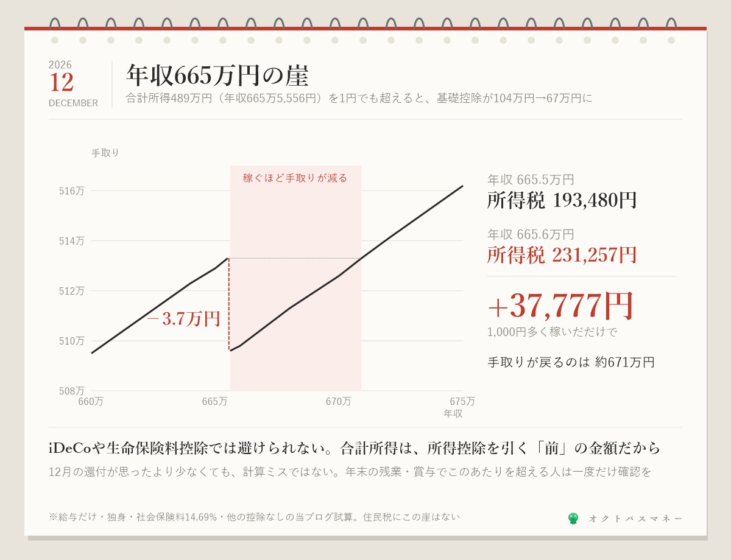Click the subtitle starting 合計所得489万円
The width and height of the screenshot is (731, 560).
tap(359, 98)
